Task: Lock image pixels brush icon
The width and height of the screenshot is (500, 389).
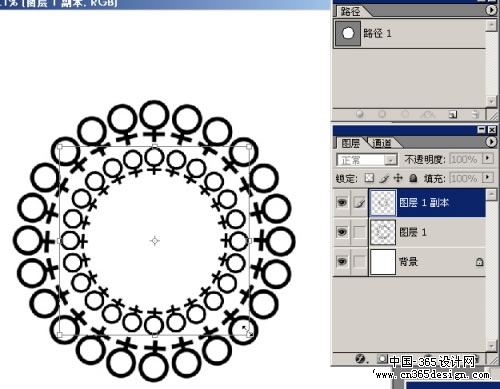Action: pyautogui.click(x=384, y=178)
